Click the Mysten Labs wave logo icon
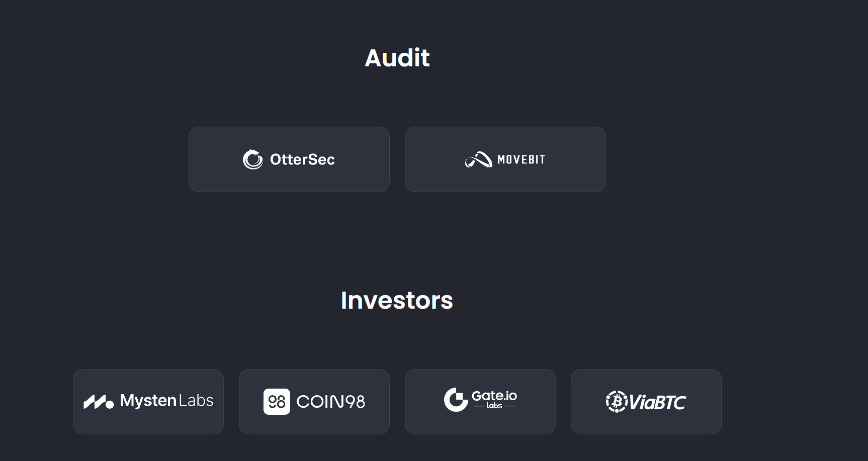This screenshot has width=868, height=461. 99,402
